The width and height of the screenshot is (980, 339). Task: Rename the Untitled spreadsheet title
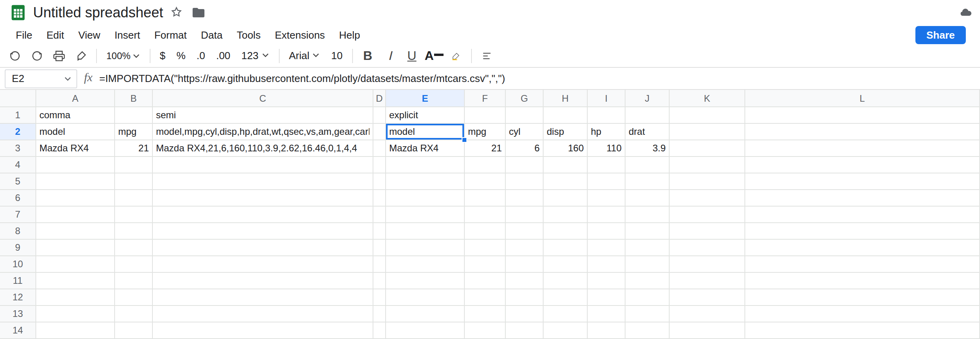[x=98, y=13]
